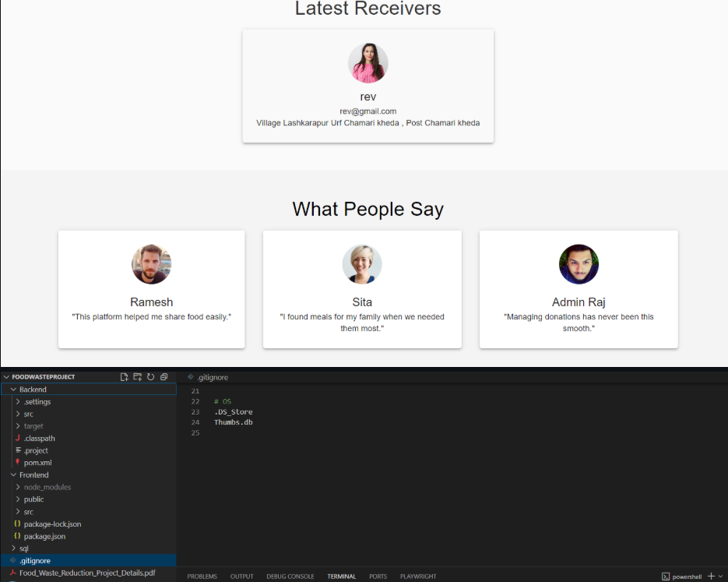Click Ramesh's testimonial profile photo
This screenshot has width=728, height=582.
[151, 264]
